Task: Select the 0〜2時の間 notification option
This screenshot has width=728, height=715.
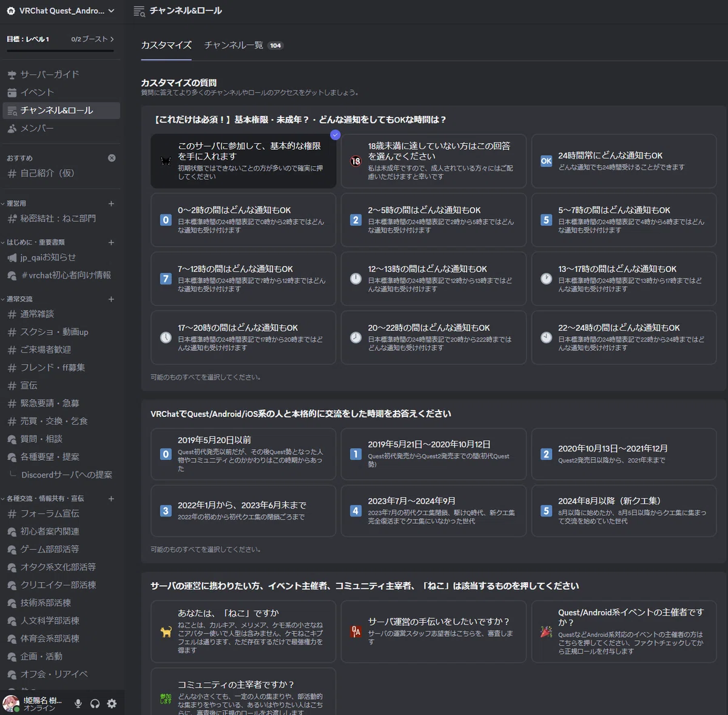Action: point(243,220)
